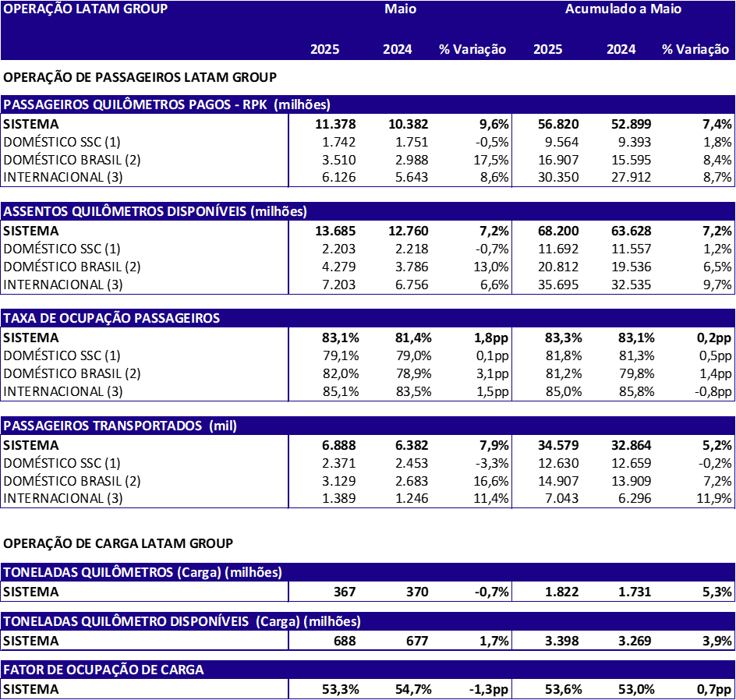
Task: Select RPK Doméstico Brasil value 3.510
Action: pyautogui.click(x=339, y=160)
